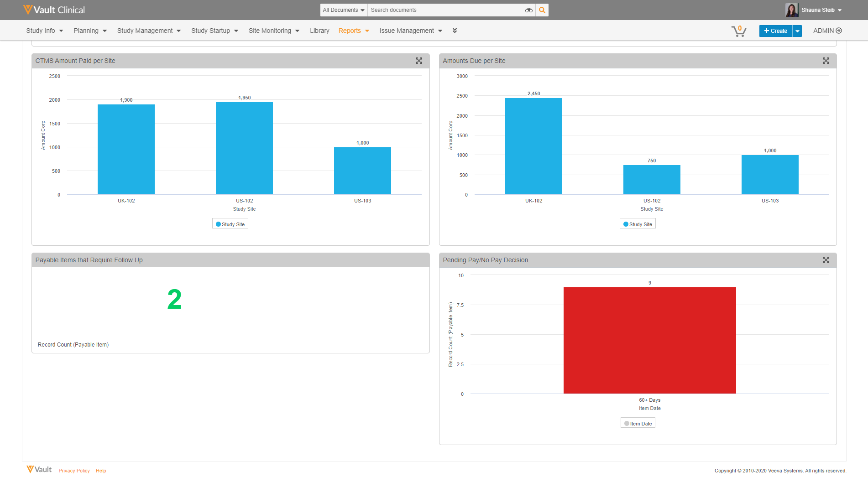Click in the Search documents field
This screenshot has width=868, height=482.
point(445,10)
